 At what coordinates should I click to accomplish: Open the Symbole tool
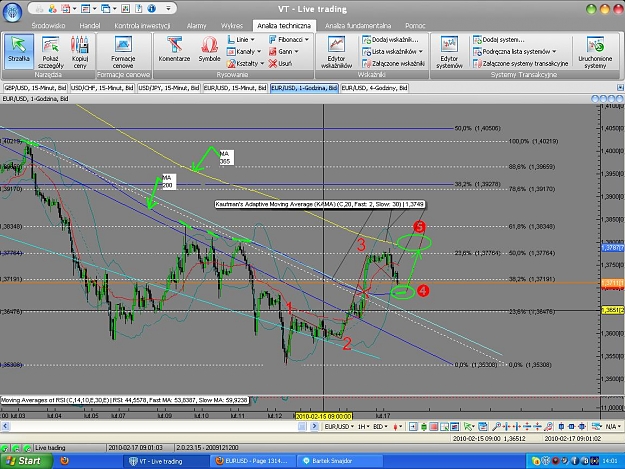[209, 49]
